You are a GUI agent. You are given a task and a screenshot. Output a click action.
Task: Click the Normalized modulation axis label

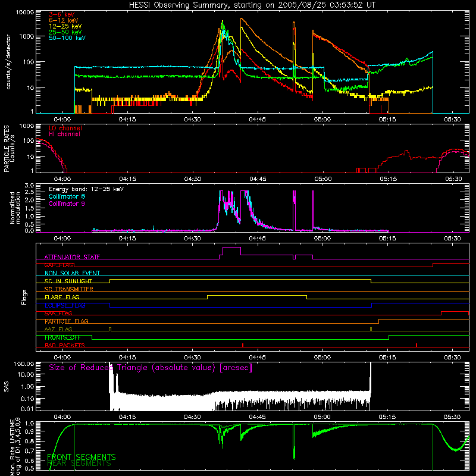point(15,208)
